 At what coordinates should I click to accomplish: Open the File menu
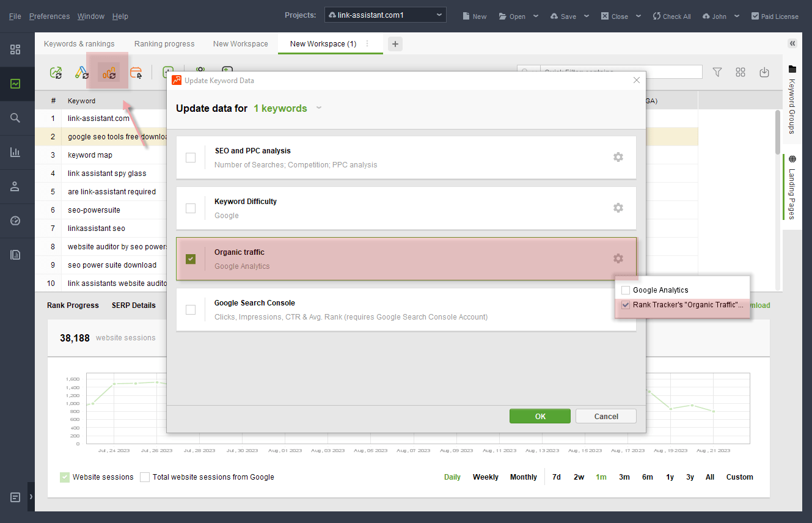coord(15,16)
